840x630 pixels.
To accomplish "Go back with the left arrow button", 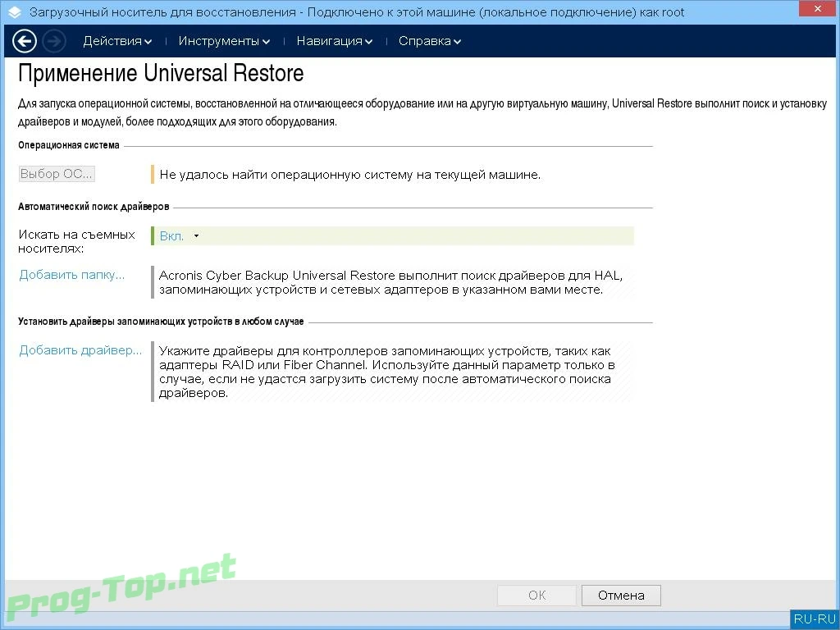I will point(25,41).
